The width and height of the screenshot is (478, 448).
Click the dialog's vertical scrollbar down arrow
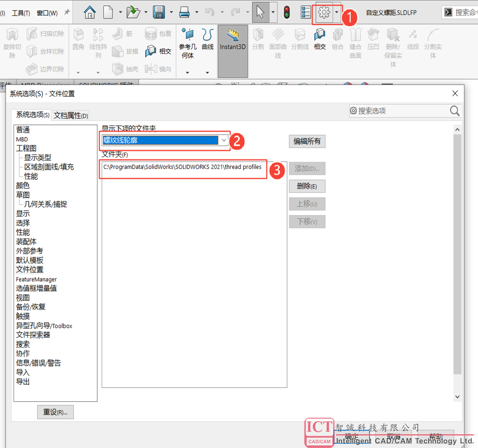pyautogui.click(x=457, y=397)
